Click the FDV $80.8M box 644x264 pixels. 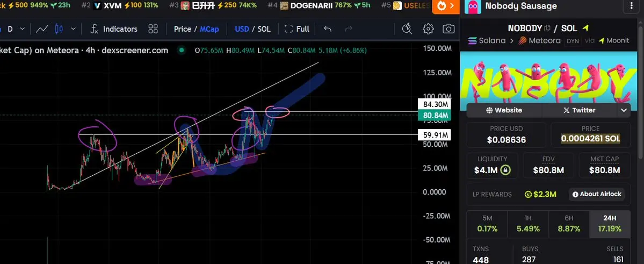548,165
